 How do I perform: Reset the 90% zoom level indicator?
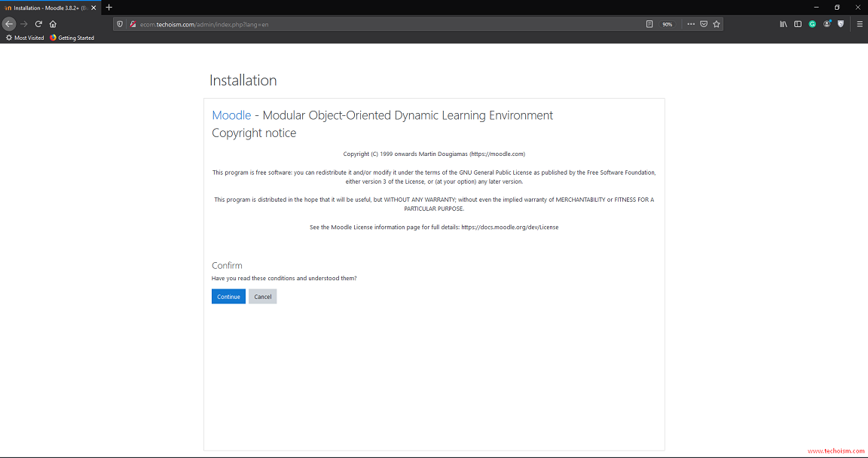[x=668, y=24]
